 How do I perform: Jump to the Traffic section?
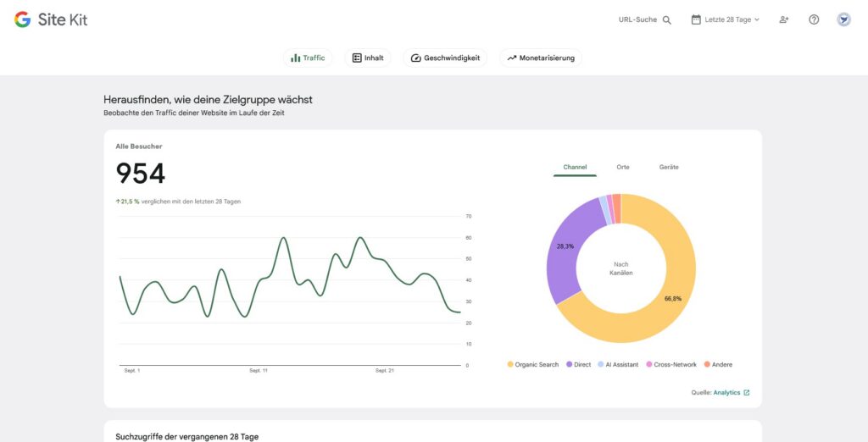click(x=308, y=58)
